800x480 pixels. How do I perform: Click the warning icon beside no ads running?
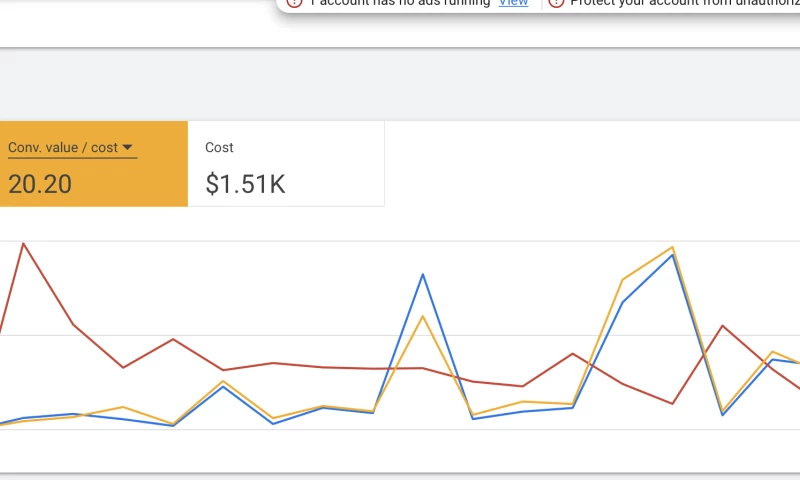click(x=294, y=3)
